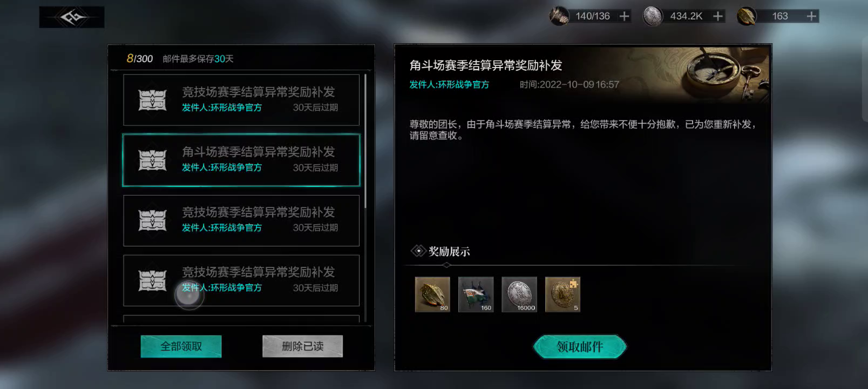The height and width of the screenshot is (389, 868).
Task: View the 160 flag reward item
Action: [x=476, y=294]
